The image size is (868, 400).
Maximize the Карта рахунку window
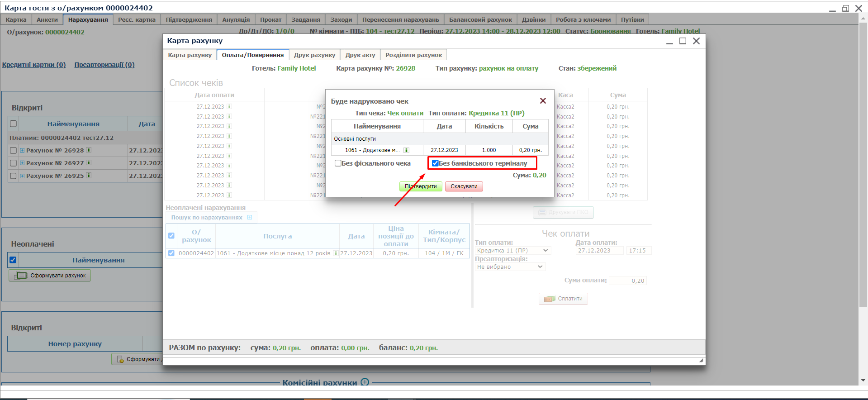pos(683,41)
